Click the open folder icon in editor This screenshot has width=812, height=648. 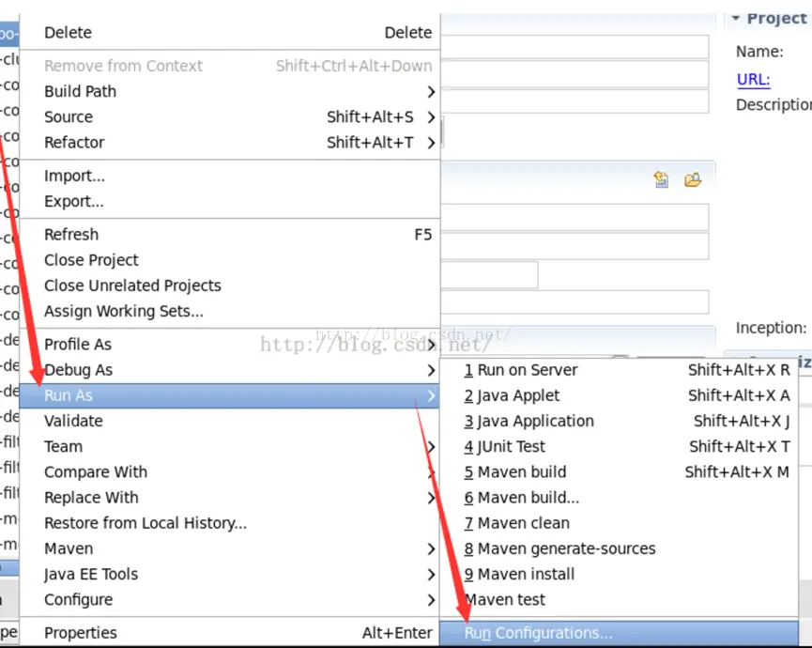693,179
